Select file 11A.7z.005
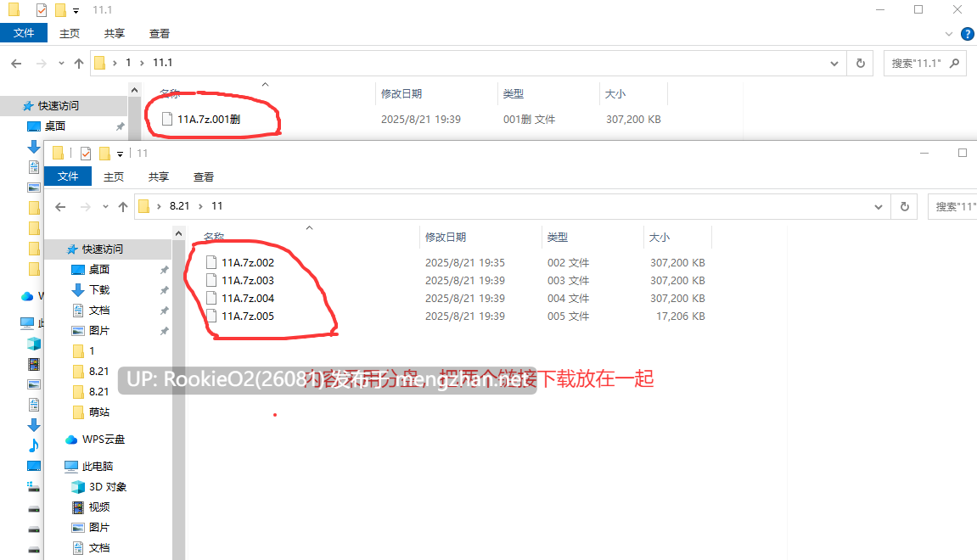The image size is (977, 560). coord(247,316)
